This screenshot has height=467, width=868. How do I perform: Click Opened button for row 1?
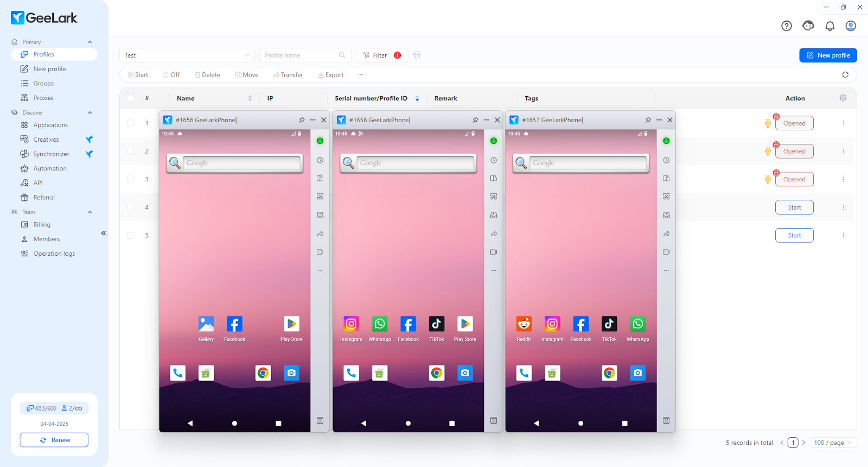794,123
